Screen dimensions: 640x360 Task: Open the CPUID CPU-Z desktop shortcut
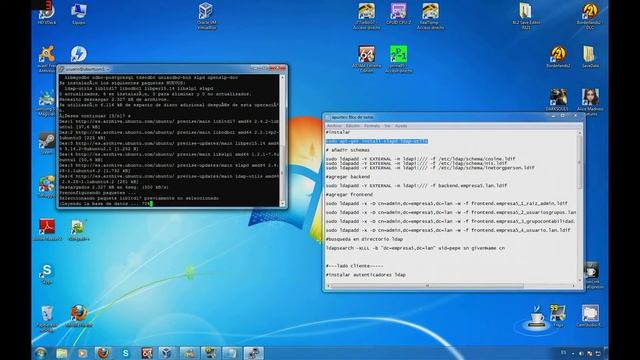(x=398, y=13)
